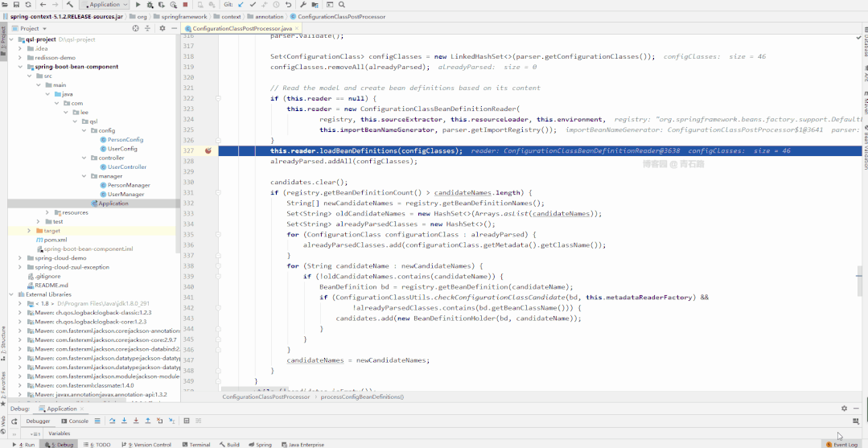The height and width of the screenshot is (448, 868).
Task: Toggle the Debug tool window button
Action: tap(60, 444)
